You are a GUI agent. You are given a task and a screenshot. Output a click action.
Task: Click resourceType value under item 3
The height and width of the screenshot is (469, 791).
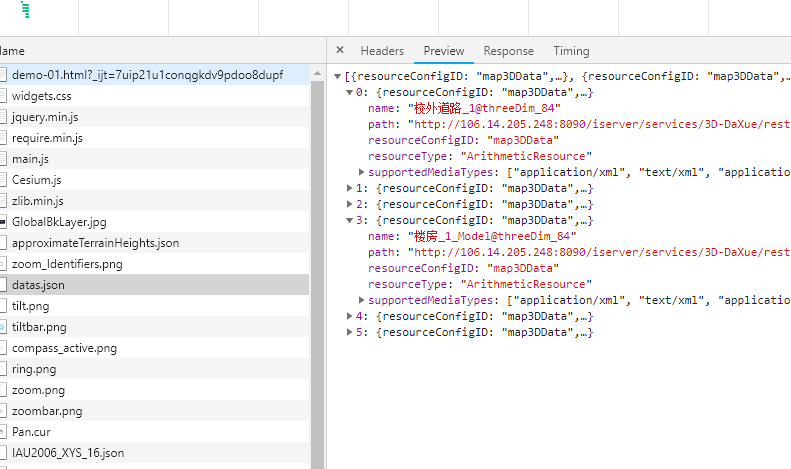coord(526,284)
